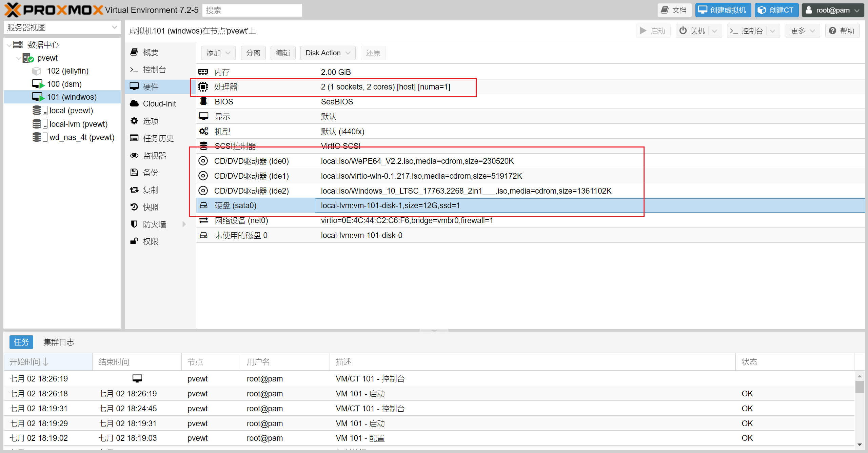
Task: Click the 搜索 search field
Action: pyautogui.click(x=252, y=10)
